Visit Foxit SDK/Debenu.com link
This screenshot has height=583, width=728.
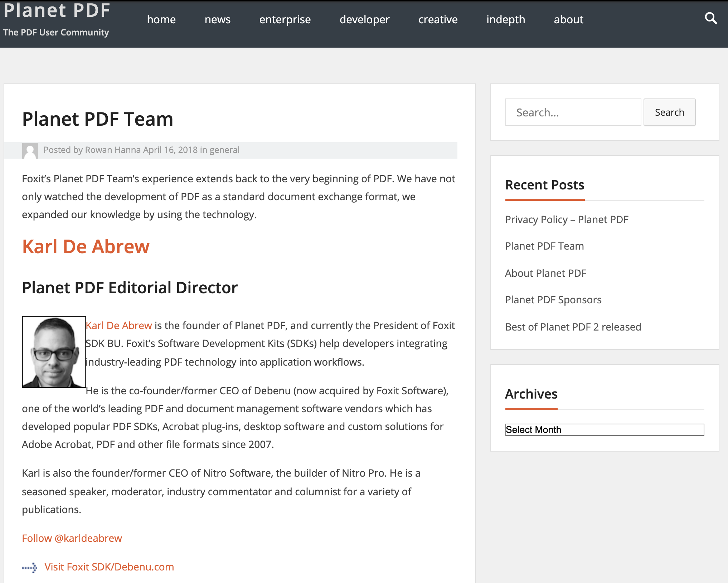click(x=109, y=567)
